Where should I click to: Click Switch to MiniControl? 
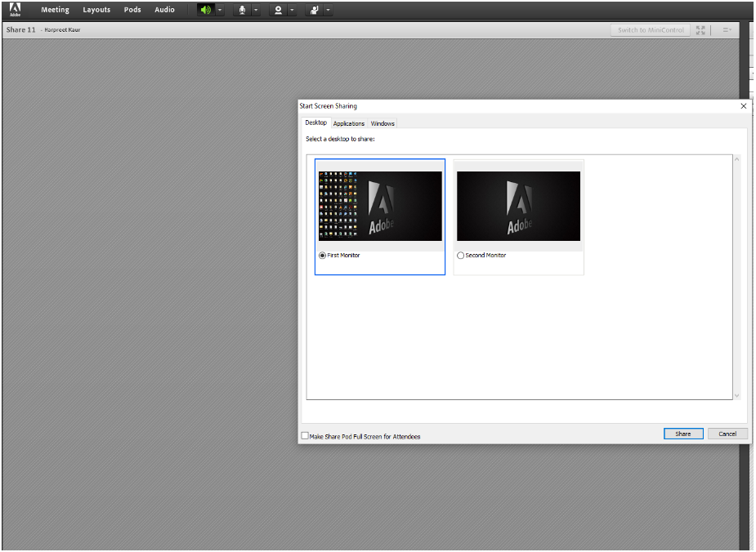click(650, 29)
